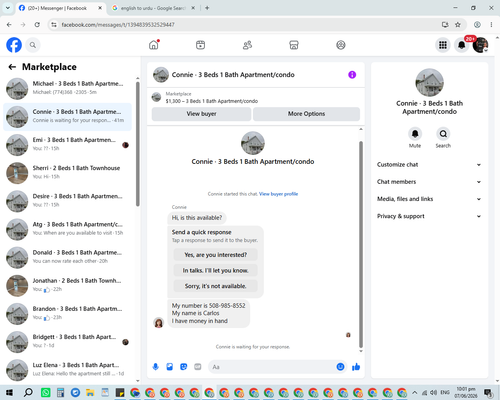Screen dimensions: 500x400
Task: Open Emi 3 Beds 1 Bath conversation
Action: (x=68, y=145)
